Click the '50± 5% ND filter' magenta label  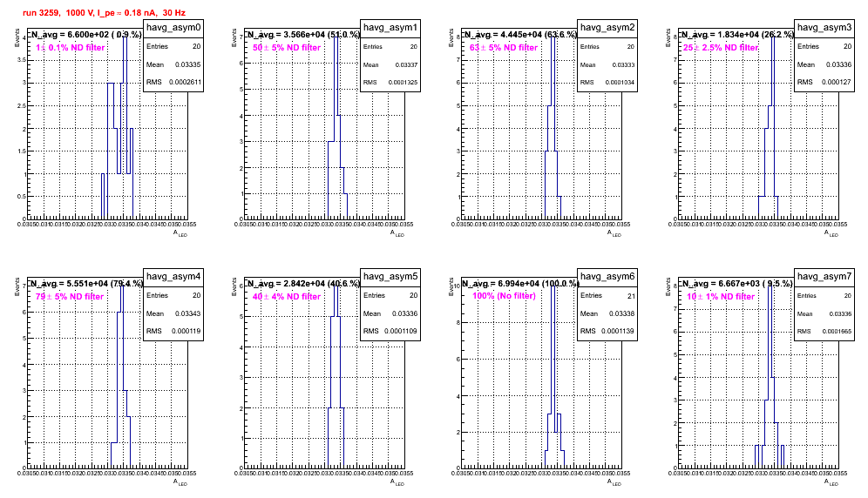287,48
